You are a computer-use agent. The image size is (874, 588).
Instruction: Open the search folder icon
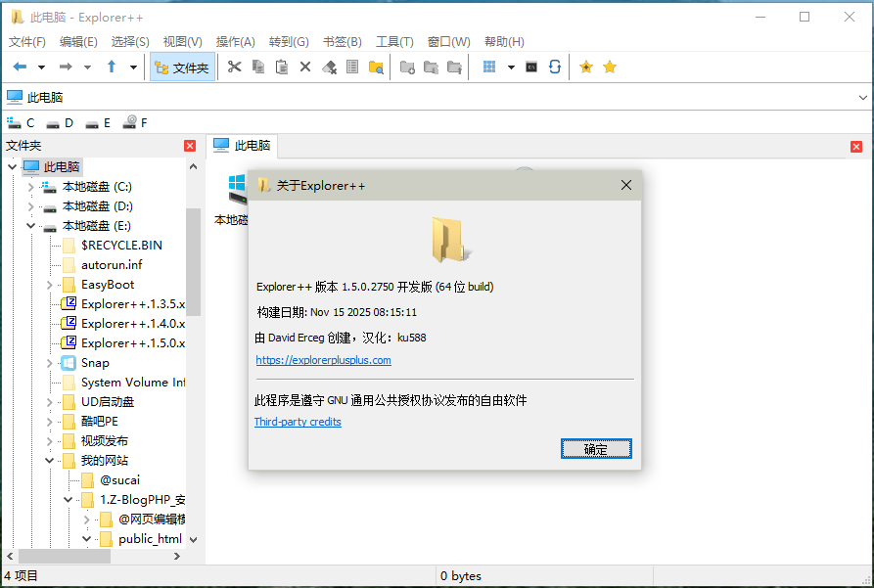click(376, 68)
